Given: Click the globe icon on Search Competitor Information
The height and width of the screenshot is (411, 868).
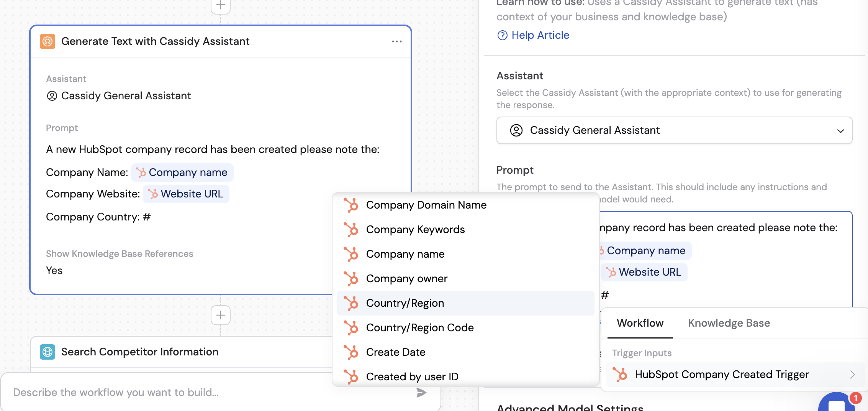Looking at the screenshot, I should click(47, 352).
